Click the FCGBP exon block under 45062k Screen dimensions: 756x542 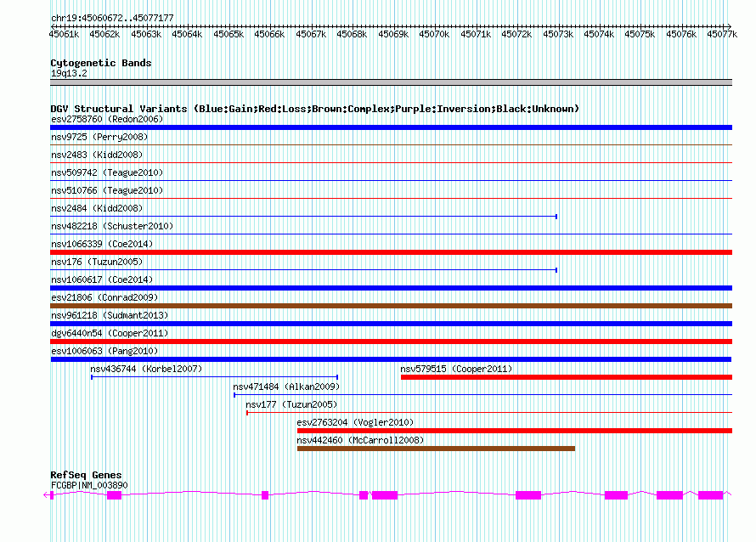click(115, 495)
